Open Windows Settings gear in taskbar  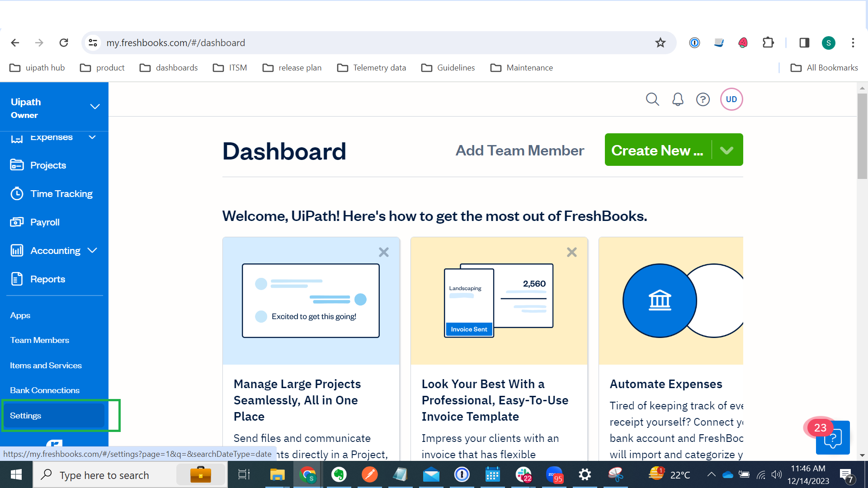click(585, 475)
